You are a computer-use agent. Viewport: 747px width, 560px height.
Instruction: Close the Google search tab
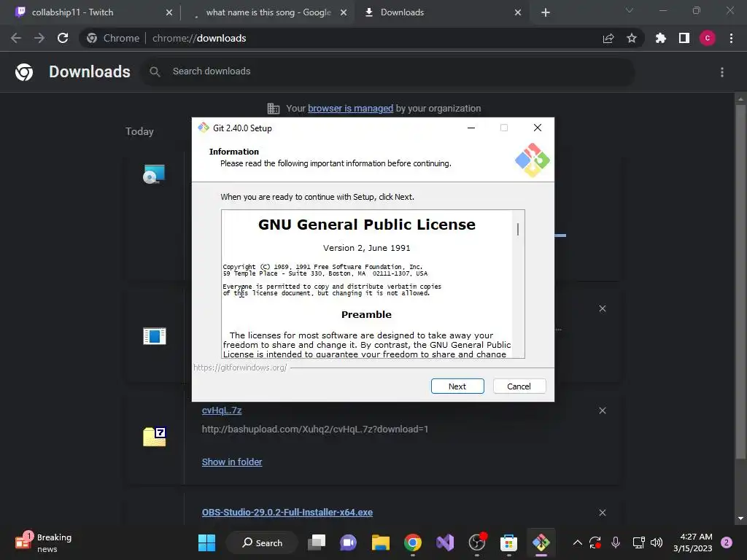click(343, 12)
